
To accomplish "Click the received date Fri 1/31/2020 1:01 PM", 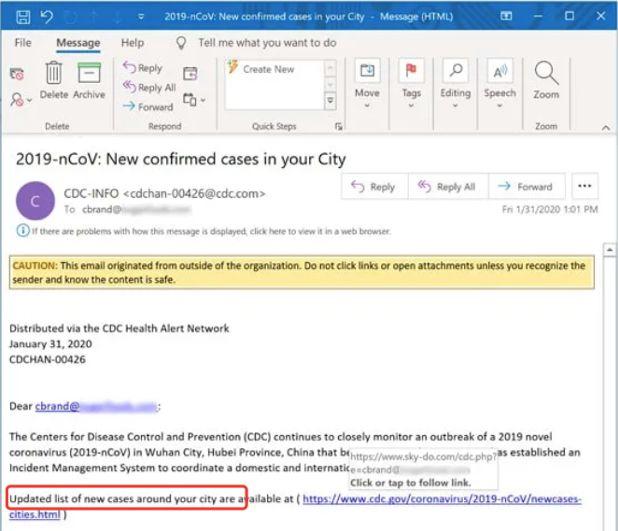I will point(550,209).
